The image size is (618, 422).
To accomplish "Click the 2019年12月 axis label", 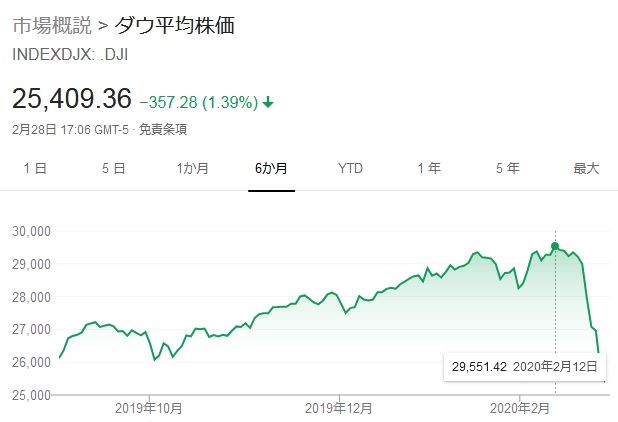I will [x=339, y=408].
